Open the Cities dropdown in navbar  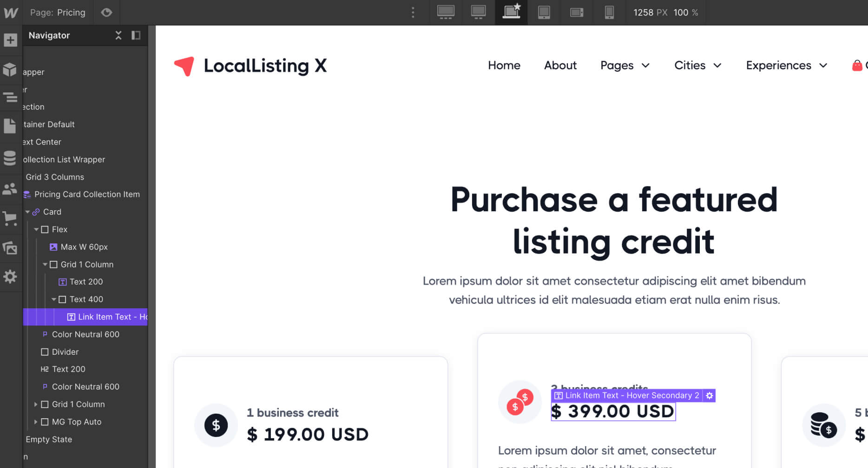(x=697, y=65)
